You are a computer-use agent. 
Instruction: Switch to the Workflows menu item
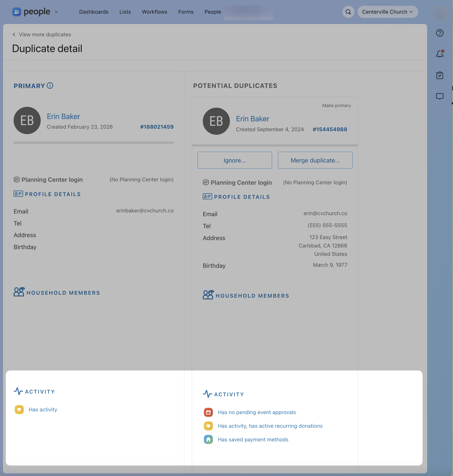154,12
